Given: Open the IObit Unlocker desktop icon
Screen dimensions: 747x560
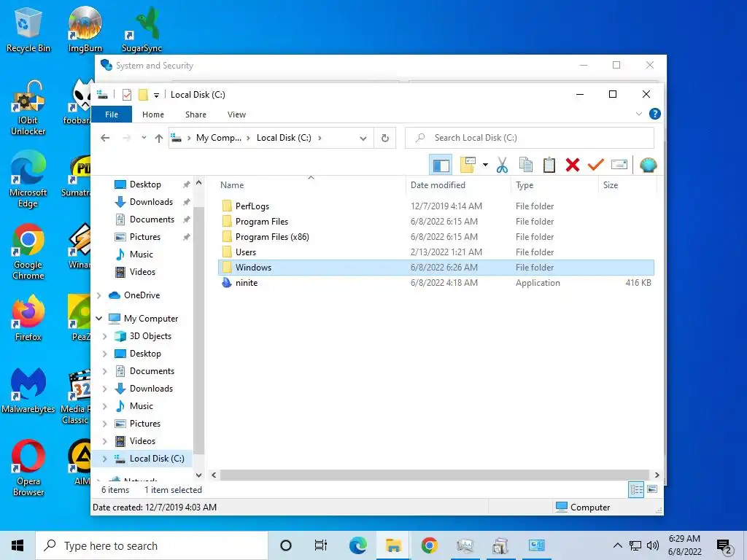Looking at the screenshot, I should (28, 108).
